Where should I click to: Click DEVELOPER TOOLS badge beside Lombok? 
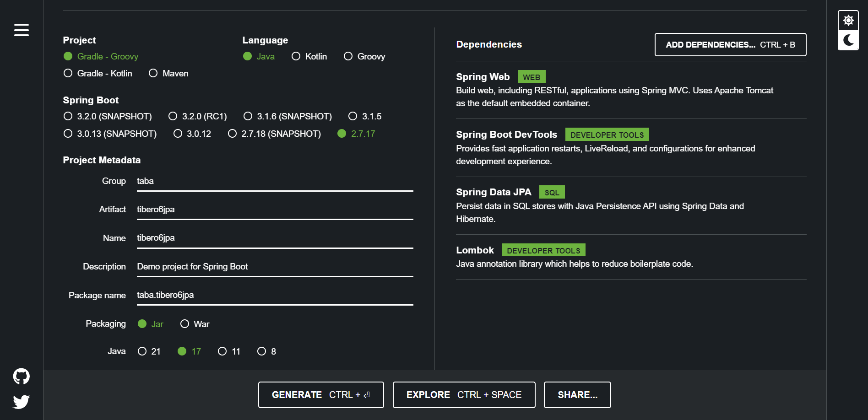(x=543, y=250)
